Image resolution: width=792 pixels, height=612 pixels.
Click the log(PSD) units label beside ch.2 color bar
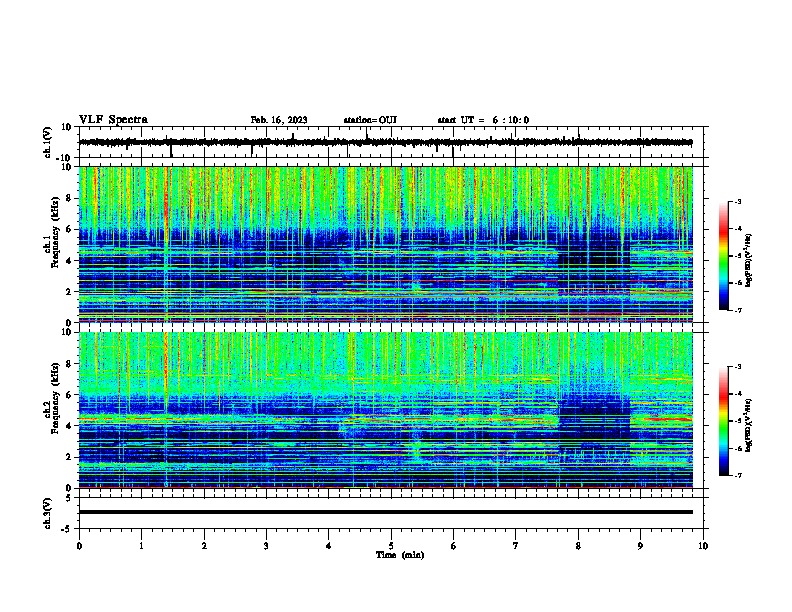(749, 425)
